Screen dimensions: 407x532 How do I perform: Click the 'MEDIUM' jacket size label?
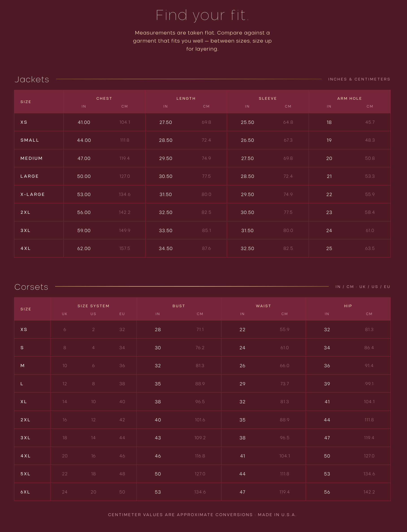(x=32, y=158)
